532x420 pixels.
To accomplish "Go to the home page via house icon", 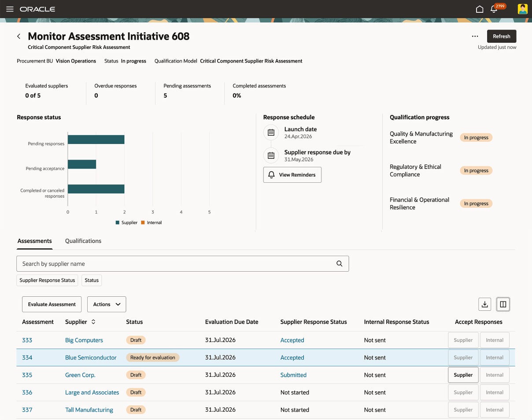I will [x=480, y=9].
